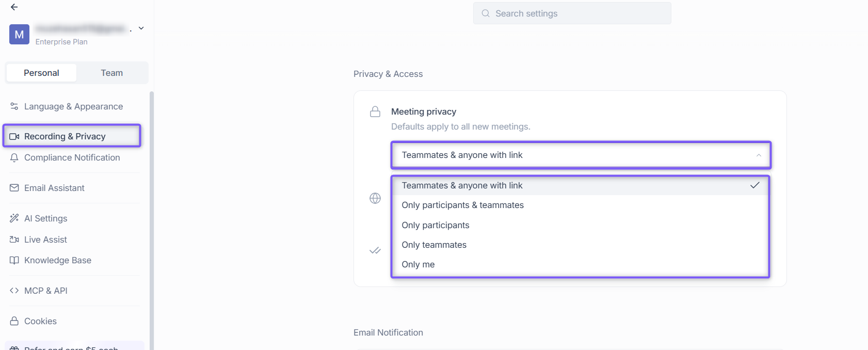
Task: Click the 'Enterprise Plan' label
Action: (x=61, y=42)
